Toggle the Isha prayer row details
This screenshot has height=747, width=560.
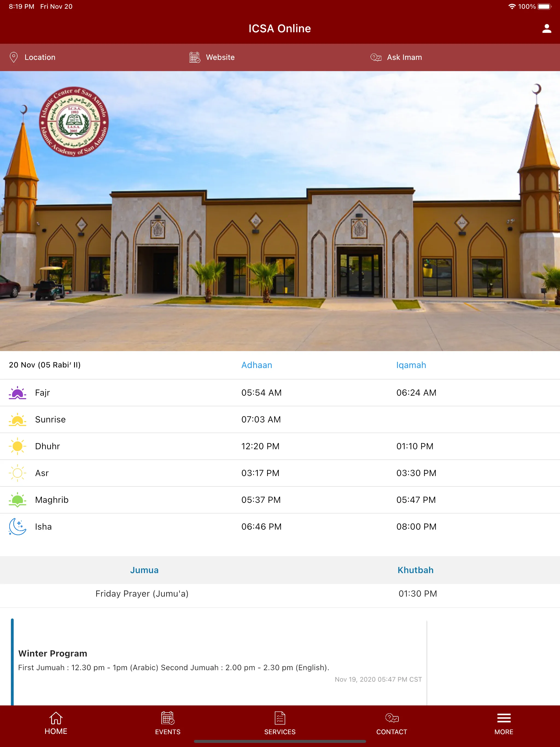pyautogui.click(x=280, y=526)
